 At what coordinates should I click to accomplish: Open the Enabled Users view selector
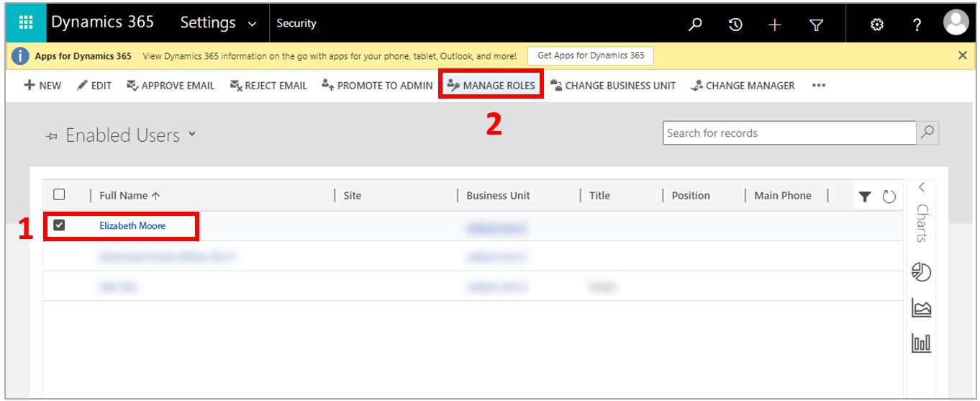click(x=192, y=134)
